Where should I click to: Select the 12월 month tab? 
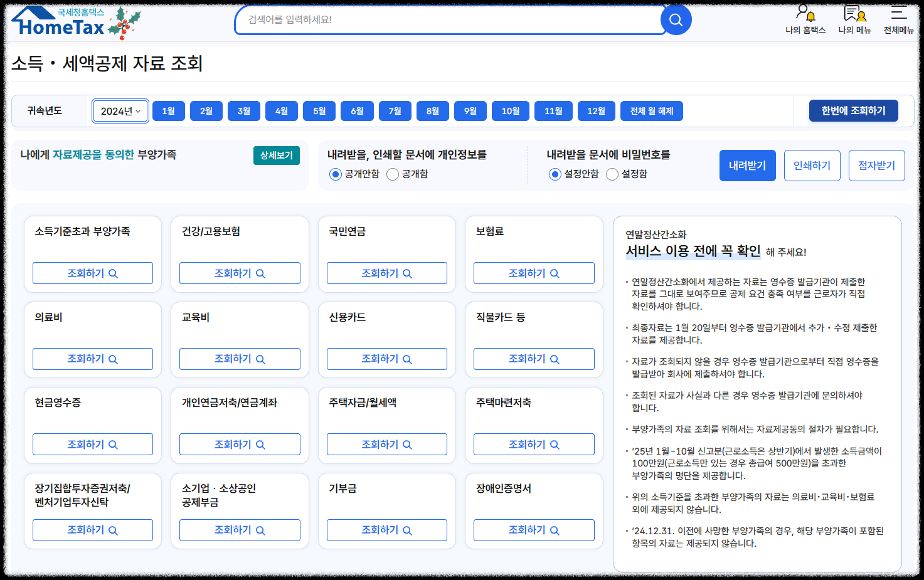[595, 110]
